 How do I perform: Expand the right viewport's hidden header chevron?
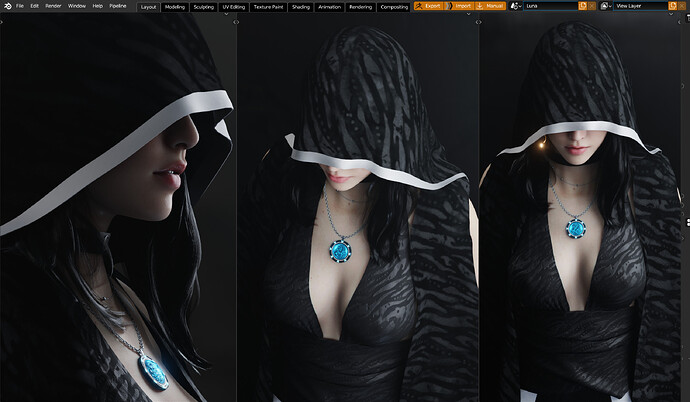point(671,14)
